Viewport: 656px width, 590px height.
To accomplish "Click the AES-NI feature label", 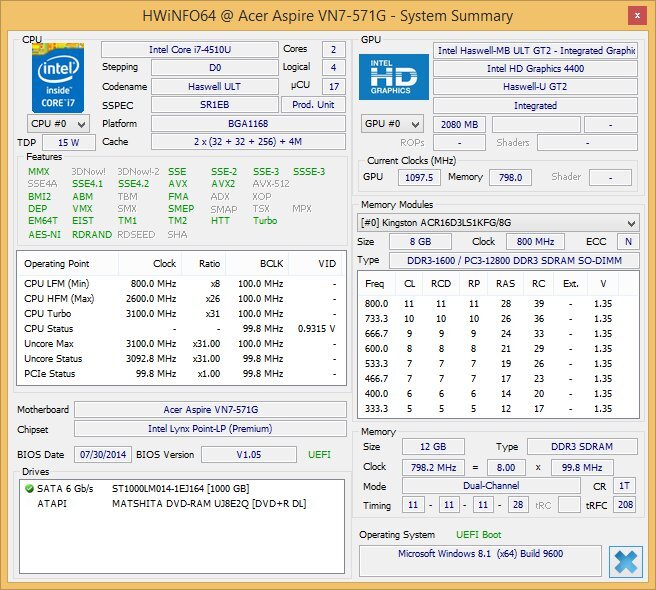I will click(44, 234).
